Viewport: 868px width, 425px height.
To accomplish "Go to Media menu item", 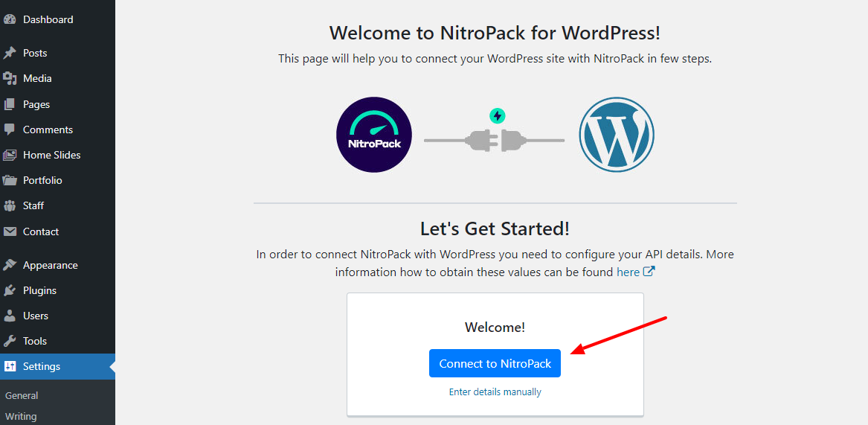I will point(57,79).
